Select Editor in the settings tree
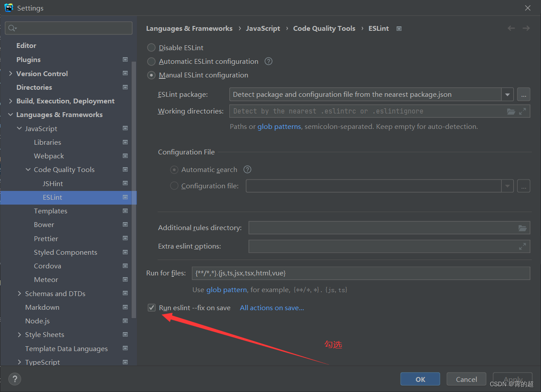541x392 pixels. (x=26, y=45)
